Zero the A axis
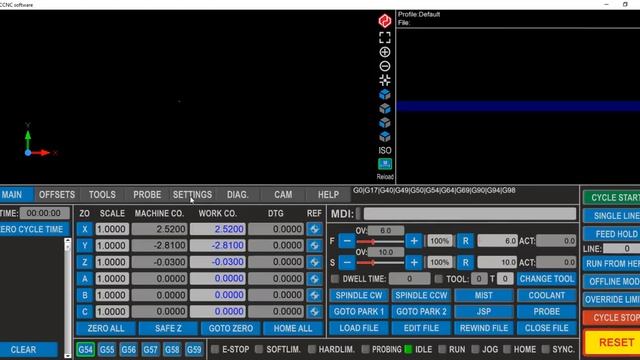The image size is (640, 360). tap(84, 278)
